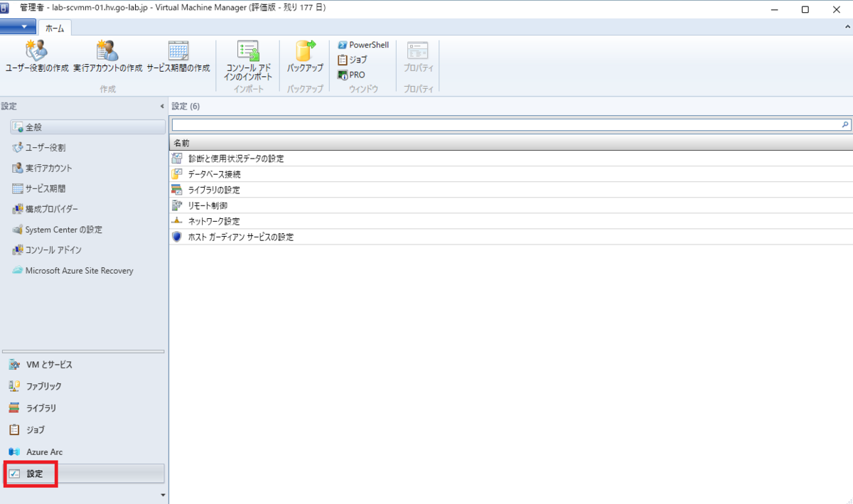Select Library Settings (ライブラリの設定) row

pyautogui.click(x=511, y=190)
